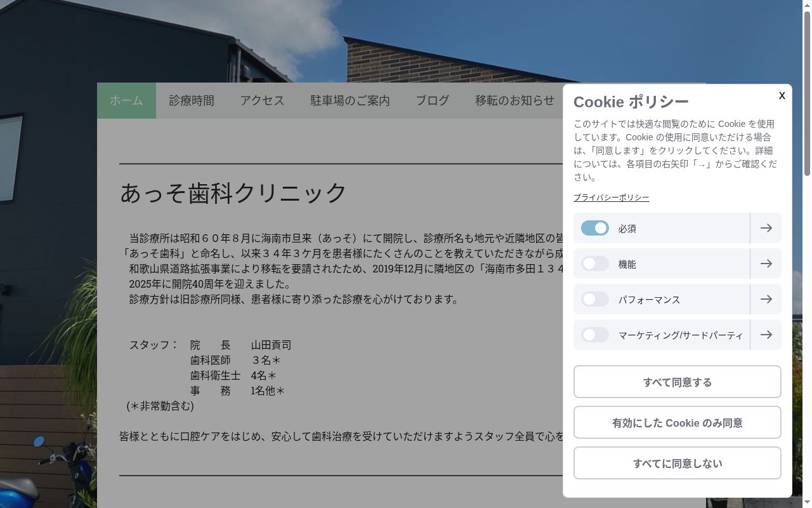This screenshot has width=812, height=508.
Task: Click the 2025年に開院40周年を迎えました line
Action: pyautogui.click(x=210, y=284)
